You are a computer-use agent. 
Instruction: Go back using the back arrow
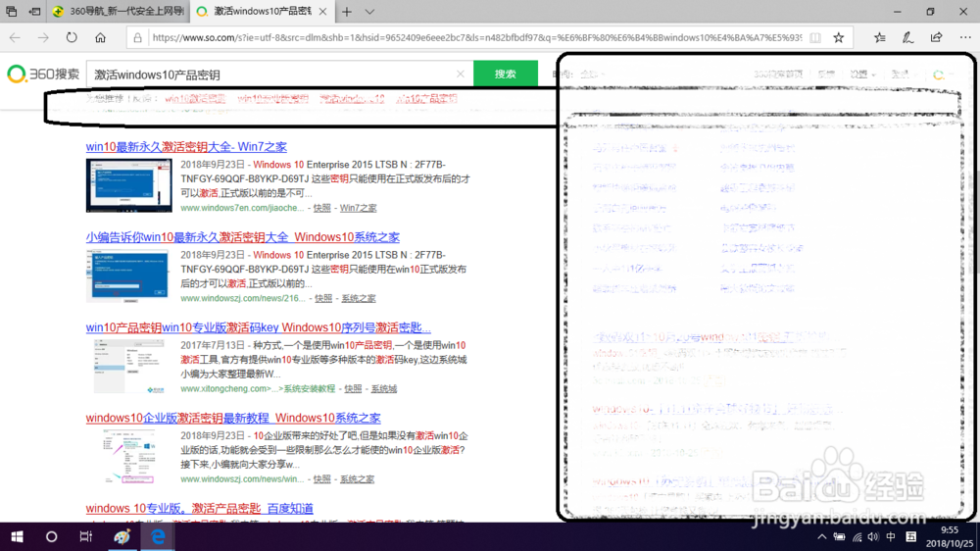(x=15, y=37)
